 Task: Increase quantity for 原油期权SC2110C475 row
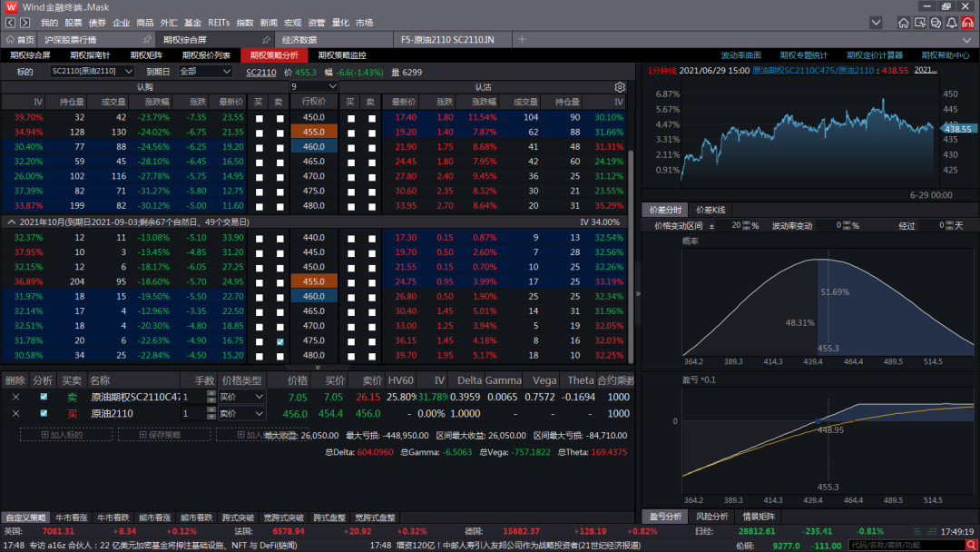click(x=211, y=393)
